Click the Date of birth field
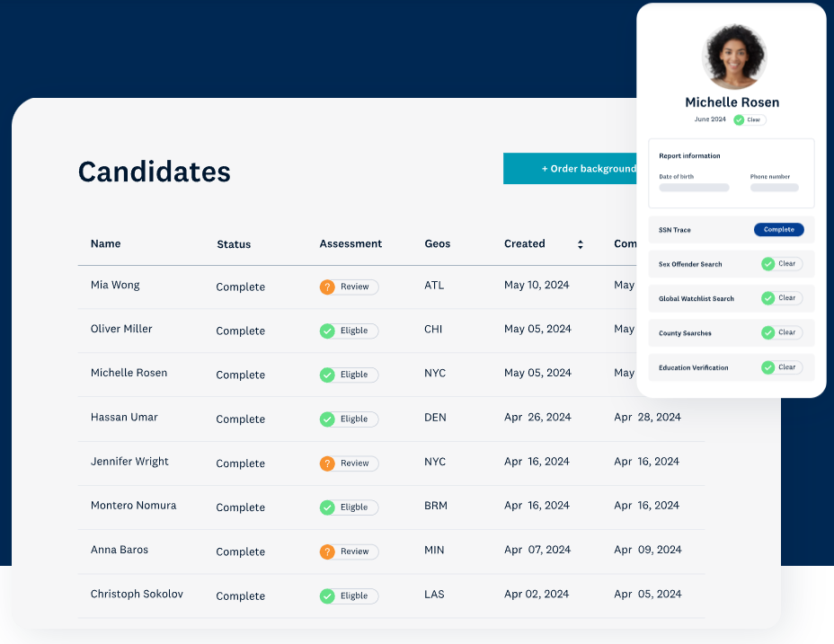Screen dimensions: 834x644 pos(694,188)
